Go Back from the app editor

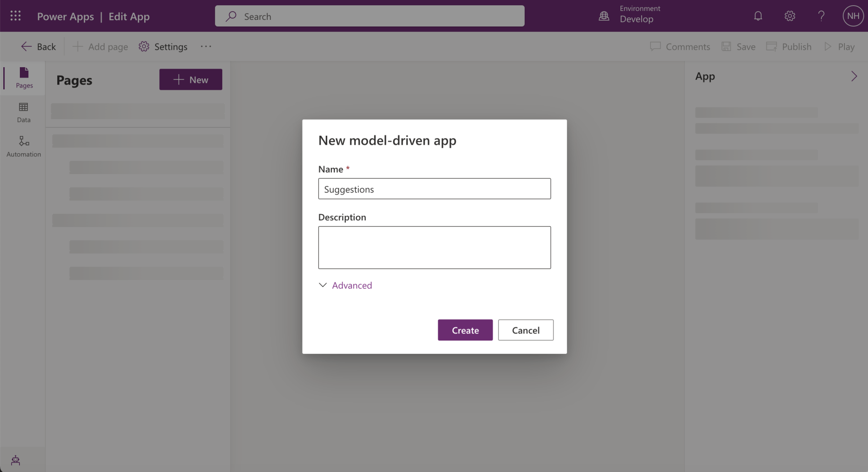38,46
